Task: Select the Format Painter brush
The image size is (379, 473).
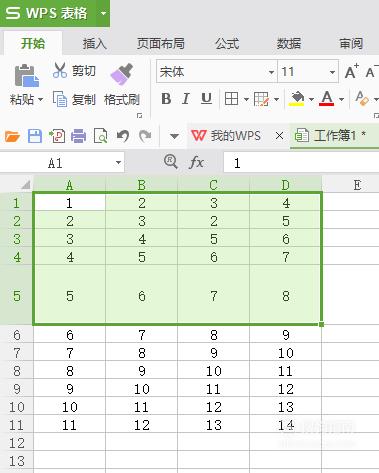Action: 122,74
